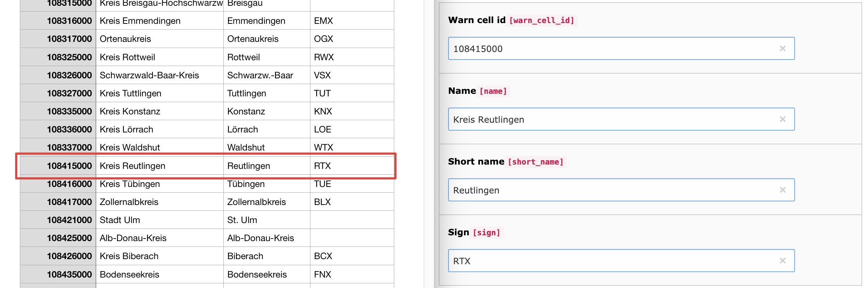The width and height of the screenshot is (868, 288).
Task: Select the Bodenseekreis row id 108435000
Action: click(x=69, y=274)
